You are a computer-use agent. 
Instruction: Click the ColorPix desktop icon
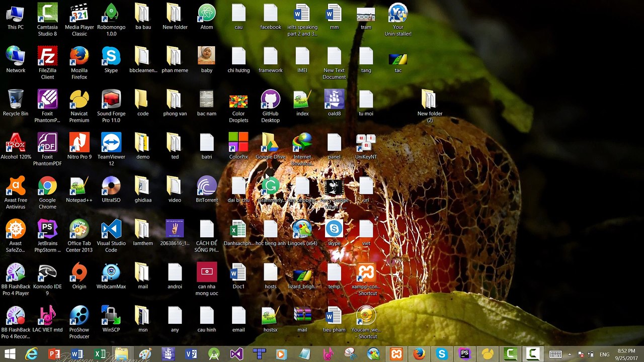(x=238, y=146)
